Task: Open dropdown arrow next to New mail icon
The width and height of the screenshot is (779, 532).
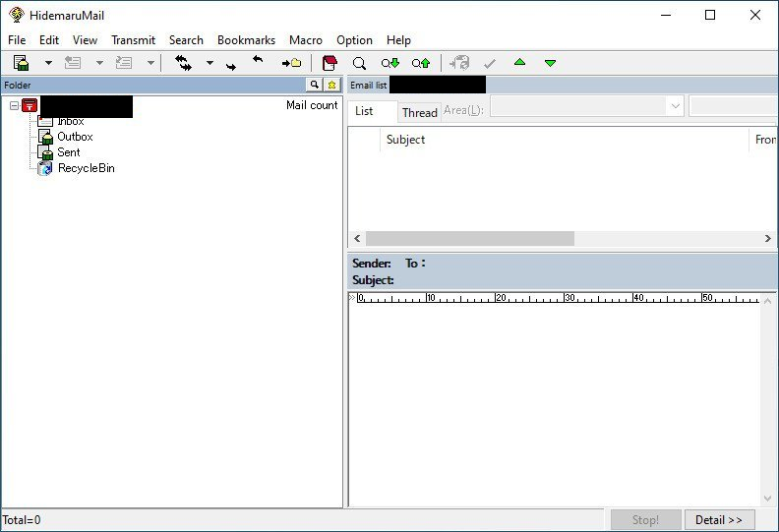Action: pyautogui.click(x=48, y=63)
